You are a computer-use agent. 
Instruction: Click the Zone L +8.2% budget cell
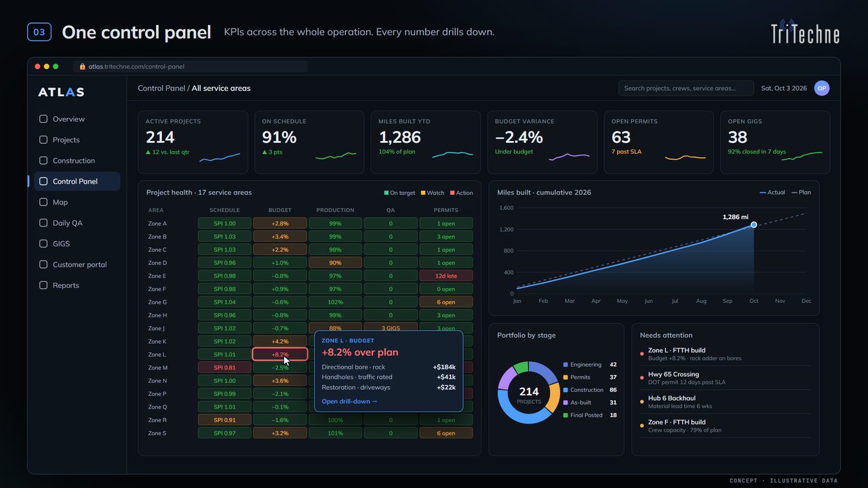[280, 354]
